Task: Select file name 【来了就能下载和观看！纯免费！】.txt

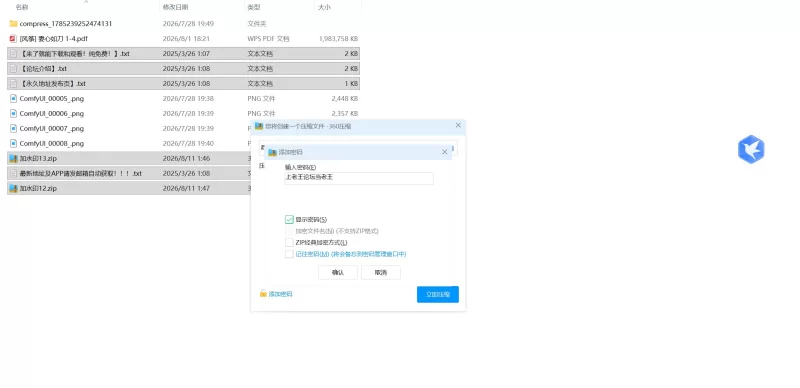Action: 74,54
